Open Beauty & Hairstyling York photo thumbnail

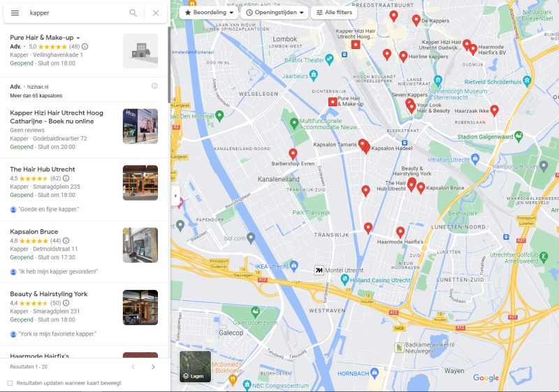pos(140,307)
